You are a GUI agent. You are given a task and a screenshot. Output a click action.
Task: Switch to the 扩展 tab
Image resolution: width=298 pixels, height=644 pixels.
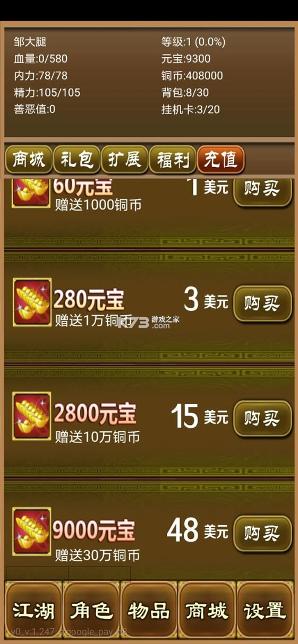click(124, 159)
